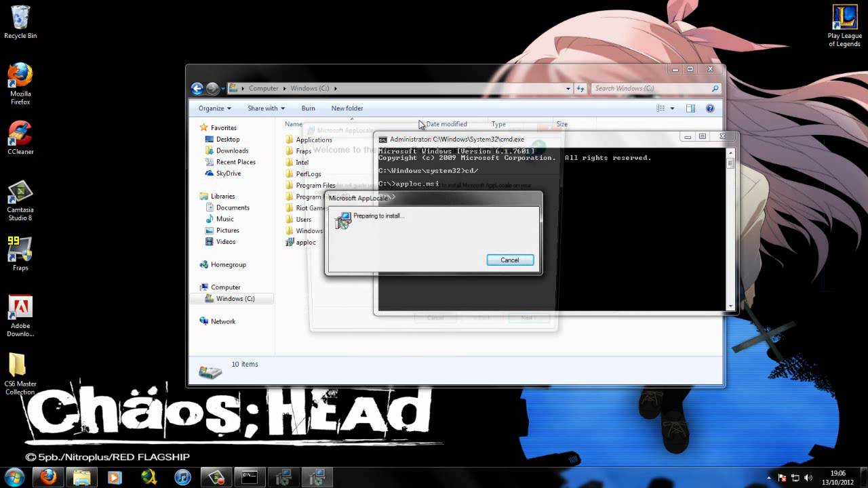The image size is (868, 488).
Task: Select the Fraps desktop icon
Action: pos(20,254)
